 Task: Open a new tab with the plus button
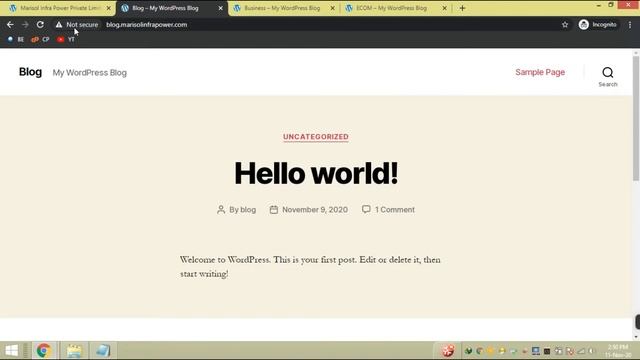point(462,8)
